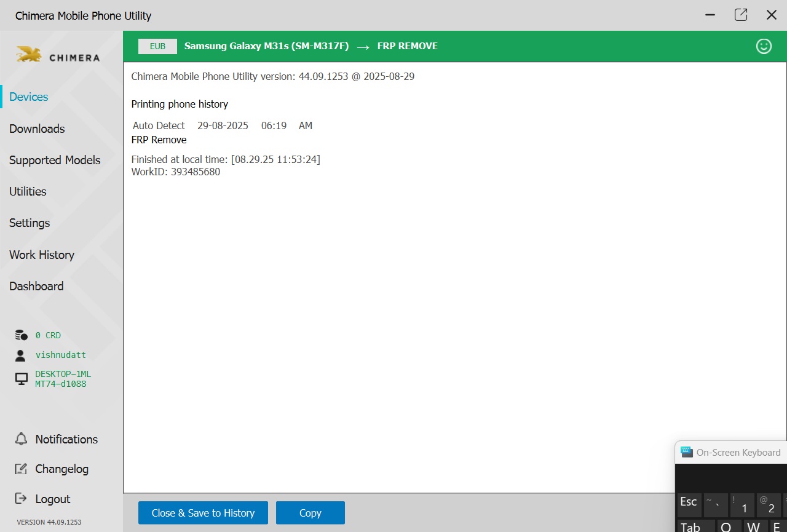The height and width of the screenshot is (532, 787).
Task: Click the Chimera griffin logo
Action: [29, 55]
